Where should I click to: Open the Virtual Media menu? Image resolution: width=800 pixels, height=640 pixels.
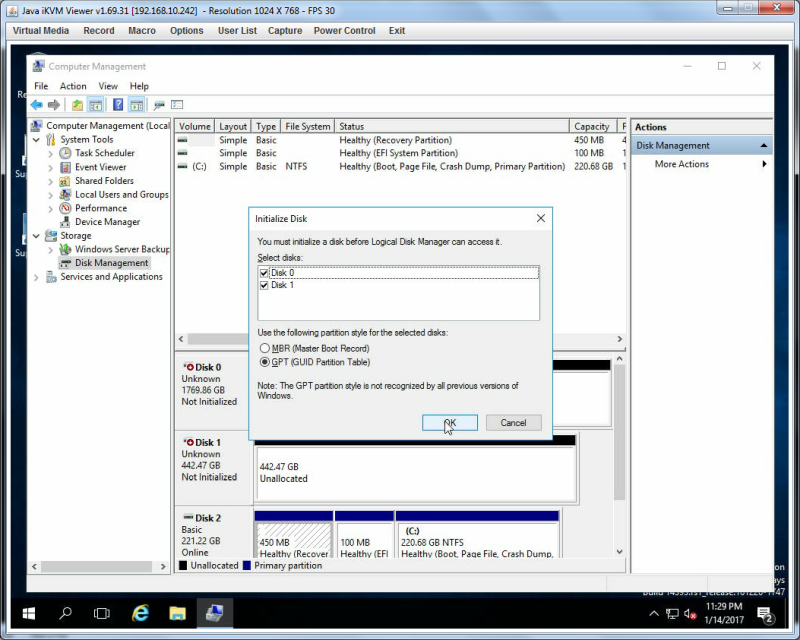(41, 31)
